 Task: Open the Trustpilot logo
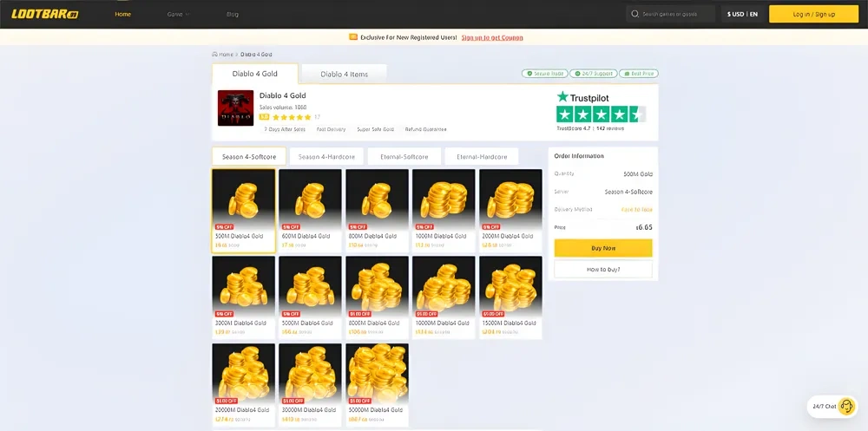[582, 97]
